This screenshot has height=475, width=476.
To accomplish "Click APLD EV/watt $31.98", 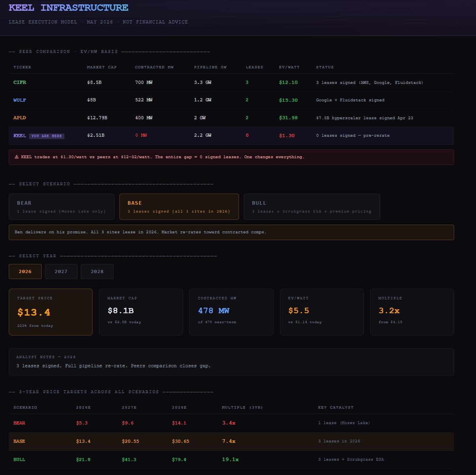I will point(288,118).
